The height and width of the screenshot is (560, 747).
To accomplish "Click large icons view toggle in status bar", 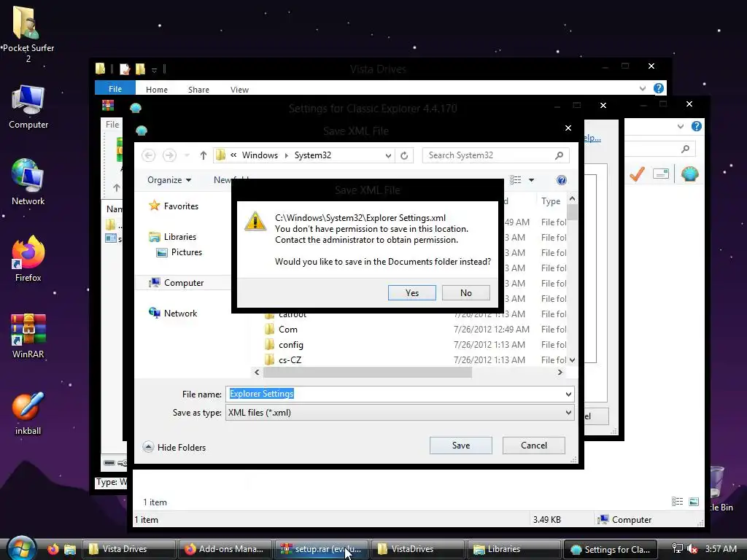I will coord(694,502).
